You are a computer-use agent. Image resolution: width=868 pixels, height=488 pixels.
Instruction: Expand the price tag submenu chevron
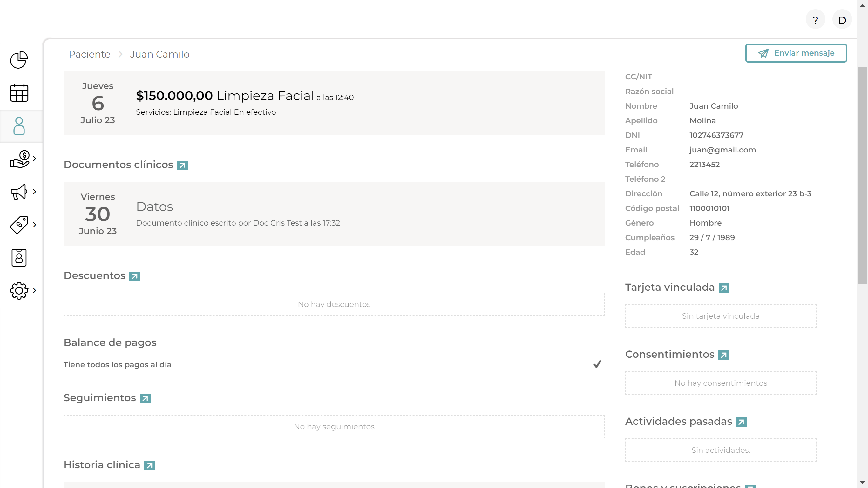(34, 224)
